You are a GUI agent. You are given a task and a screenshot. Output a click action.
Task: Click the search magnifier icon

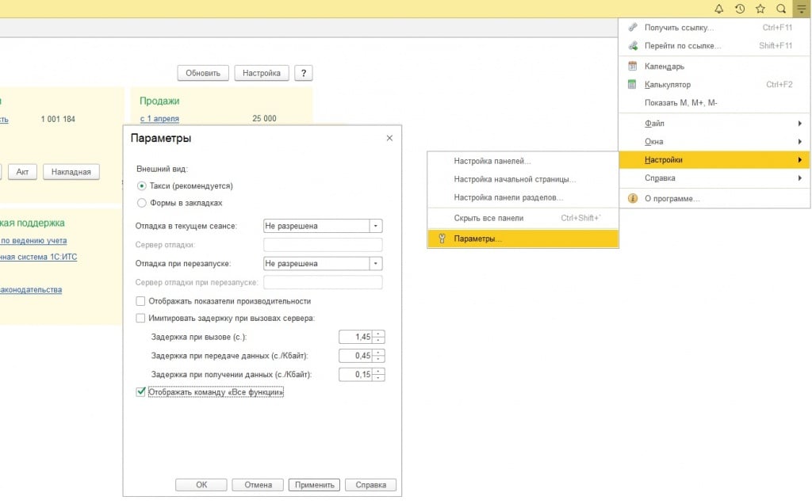point(781,9)
